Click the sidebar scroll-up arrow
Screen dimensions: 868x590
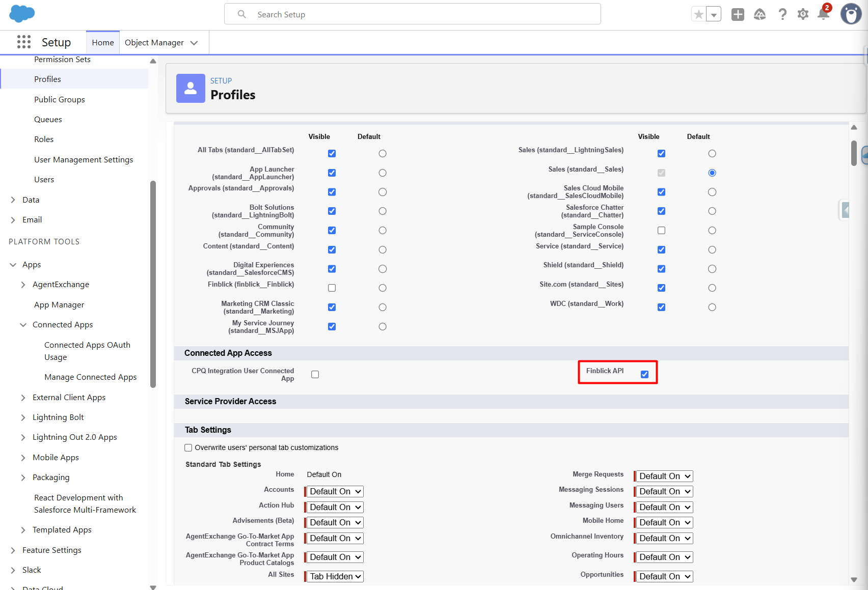point(153,61)
